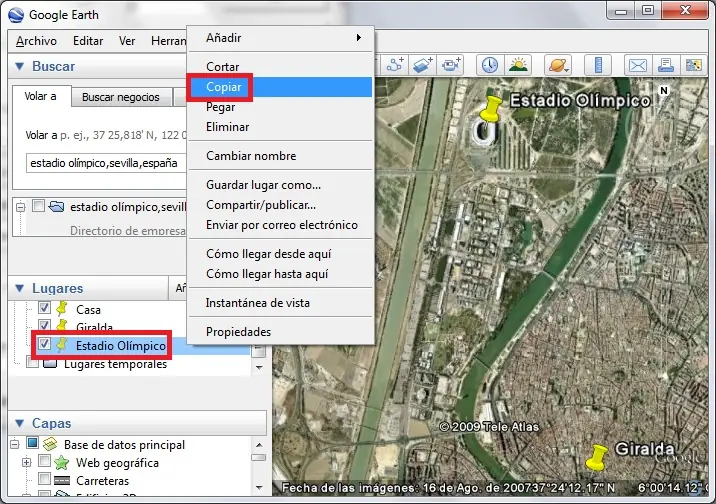Select the Ruler measurement tool
Screen dimensions: 716x504
[x=598, y=65]
